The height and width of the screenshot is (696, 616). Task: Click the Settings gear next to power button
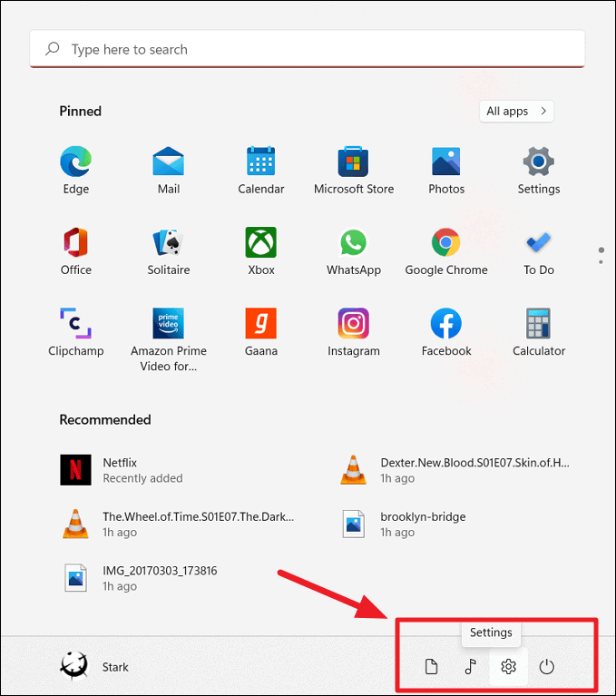point(509,667)
